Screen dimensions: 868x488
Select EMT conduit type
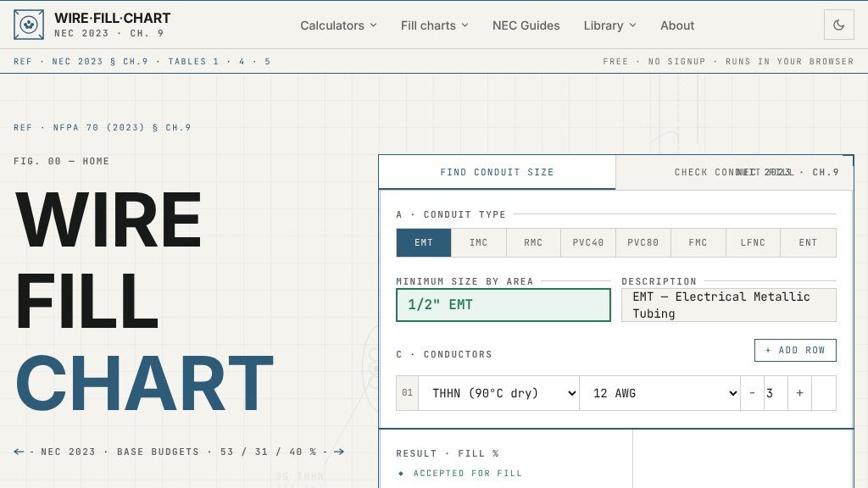424,242
